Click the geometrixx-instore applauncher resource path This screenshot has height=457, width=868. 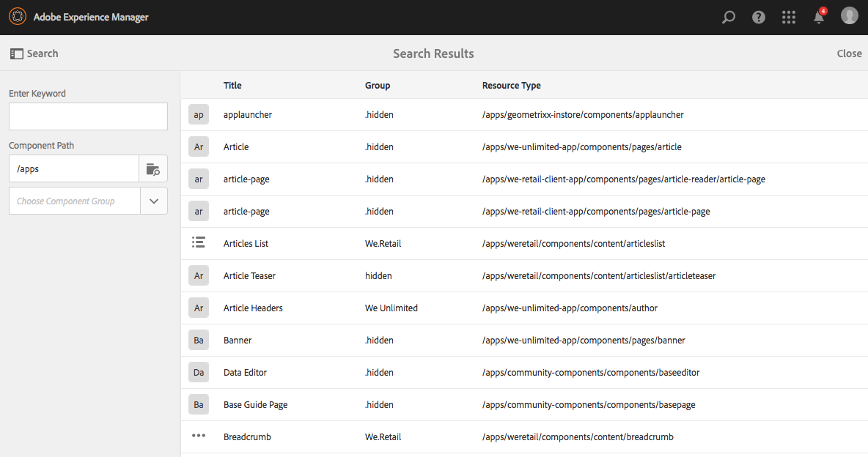click(x=583, y=114)
